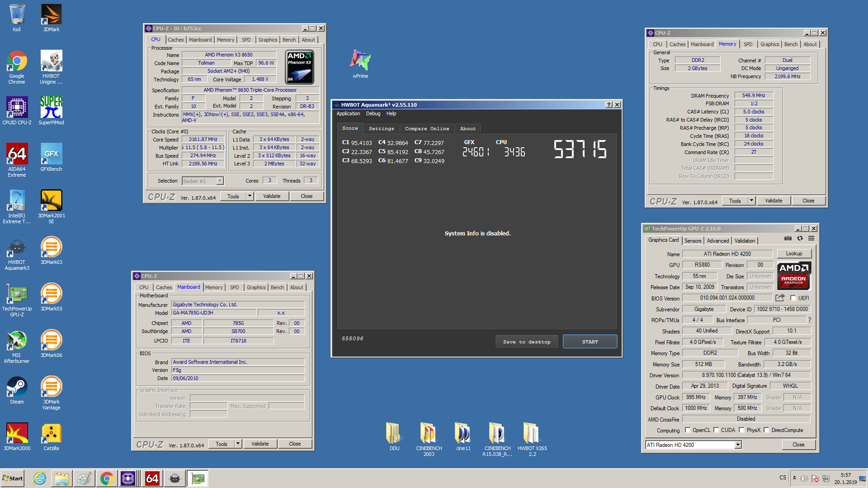Click AMD Radeon Graphics logo in GPU-Z
The image size is (868, 488).
794,276
